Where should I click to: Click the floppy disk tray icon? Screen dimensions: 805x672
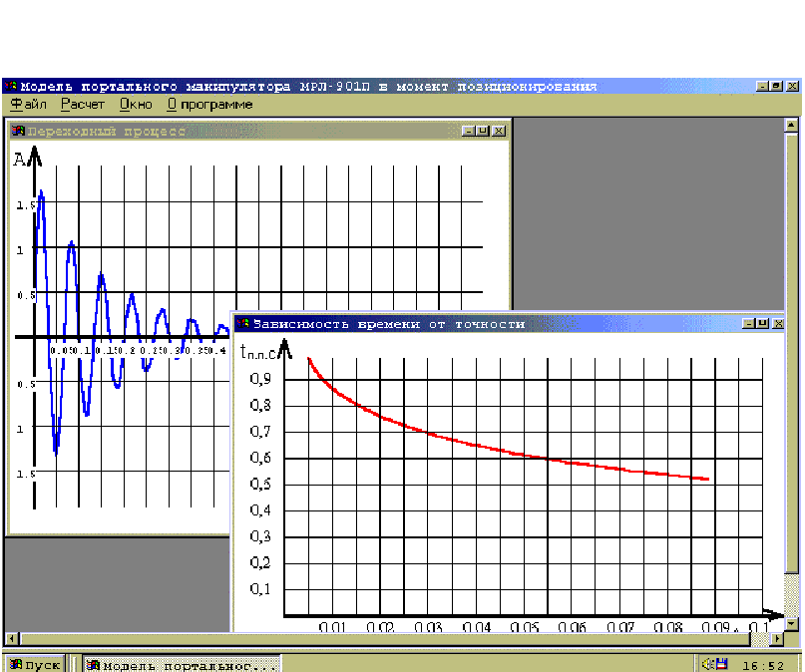[721, 663]
